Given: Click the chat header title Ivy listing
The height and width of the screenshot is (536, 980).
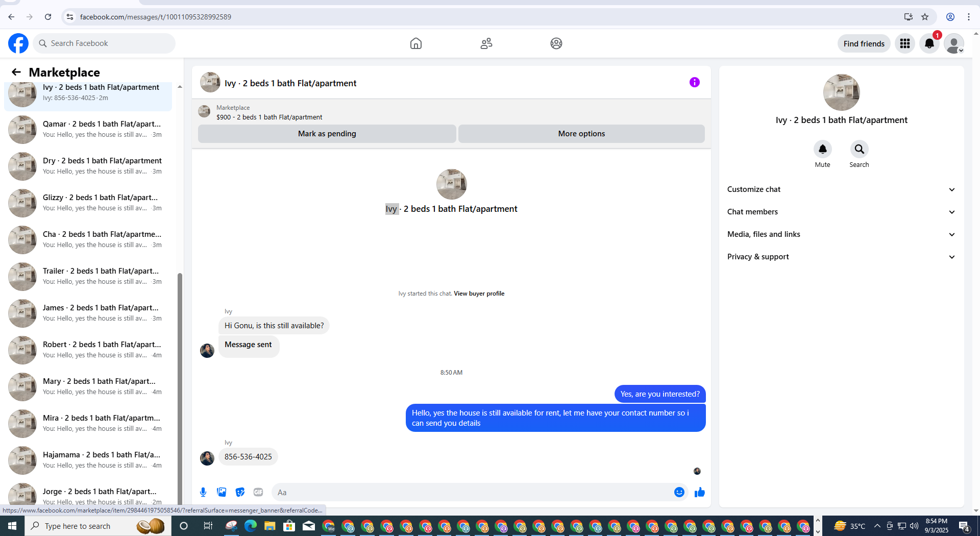Looking at the screenshot, I should 290,83.
